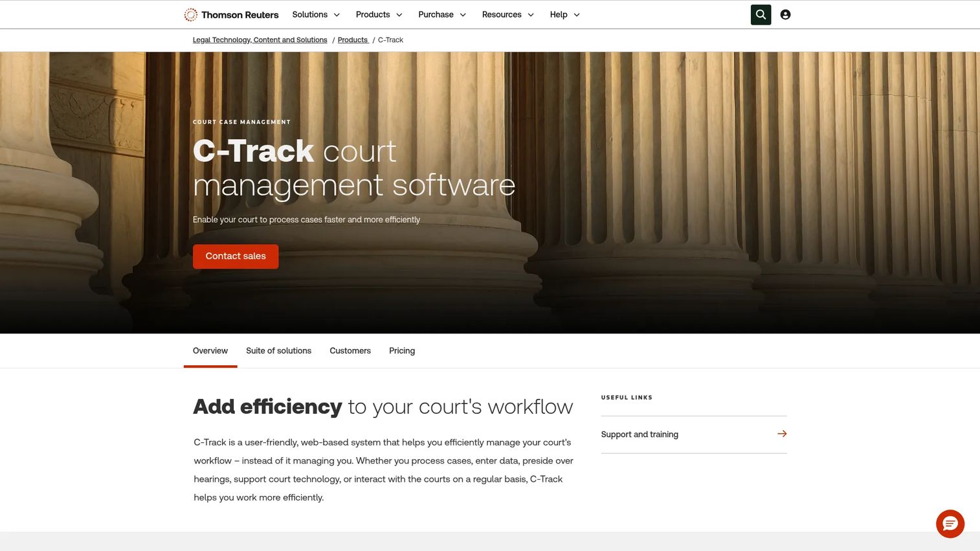
Task: Expand the Products dropdown in navigation bar
Action: (x=379, y=14)
